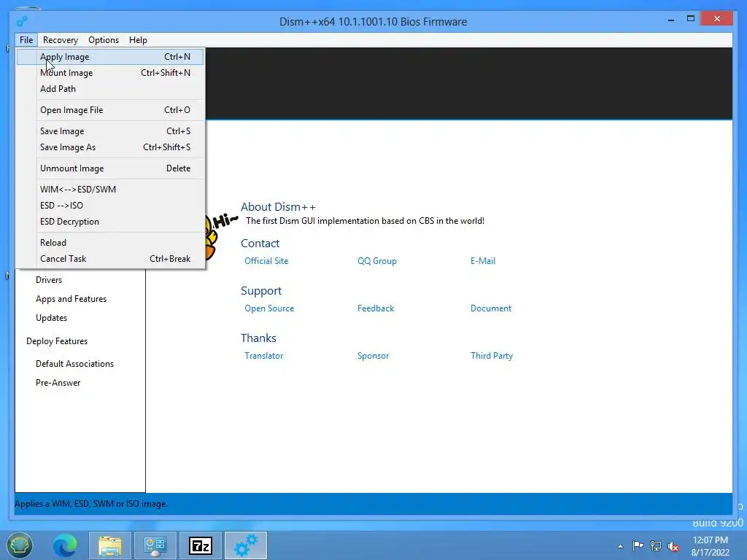Open Default Associations in sidebar
The width and height of the screenshot is (747, 560).
tap(75, 364)
